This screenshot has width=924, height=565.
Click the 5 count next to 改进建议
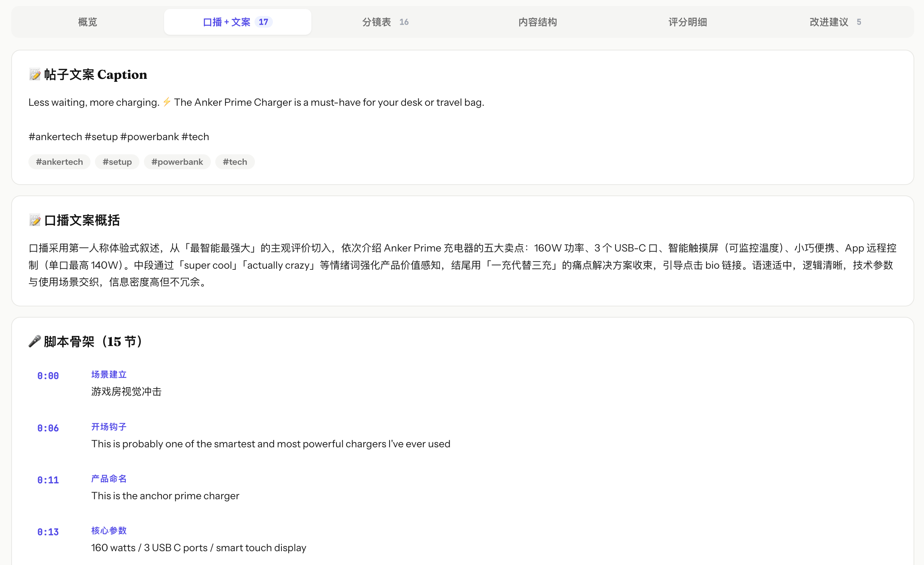(x=859, y=22)
